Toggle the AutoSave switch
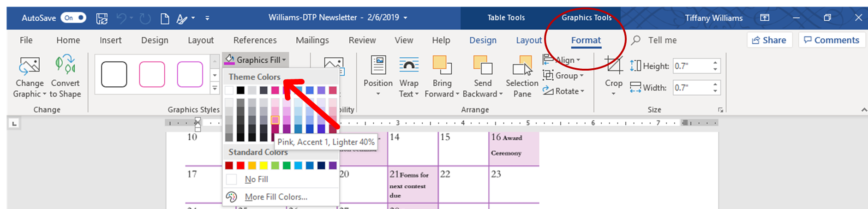The width and height of the screenshot is (868, 209). point(73,18)
